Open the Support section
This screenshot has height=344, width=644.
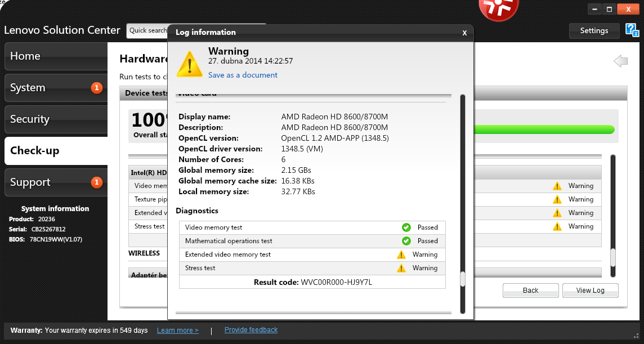coord(56,182)
